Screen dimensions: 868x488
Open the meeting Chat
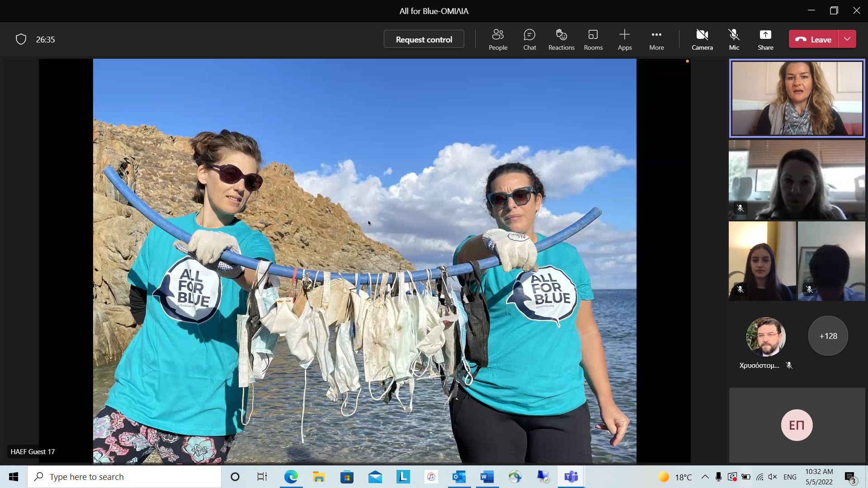(x=529, y=39)
